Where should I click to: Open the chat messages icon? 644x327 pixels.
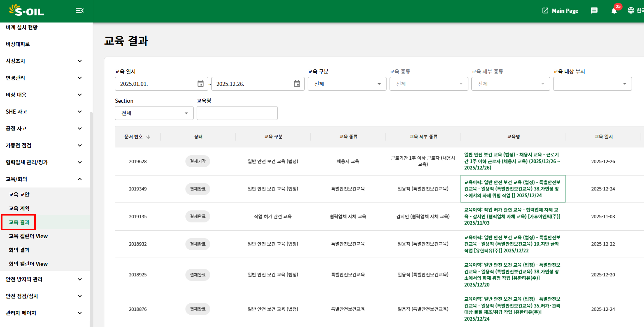click(594, 11)
